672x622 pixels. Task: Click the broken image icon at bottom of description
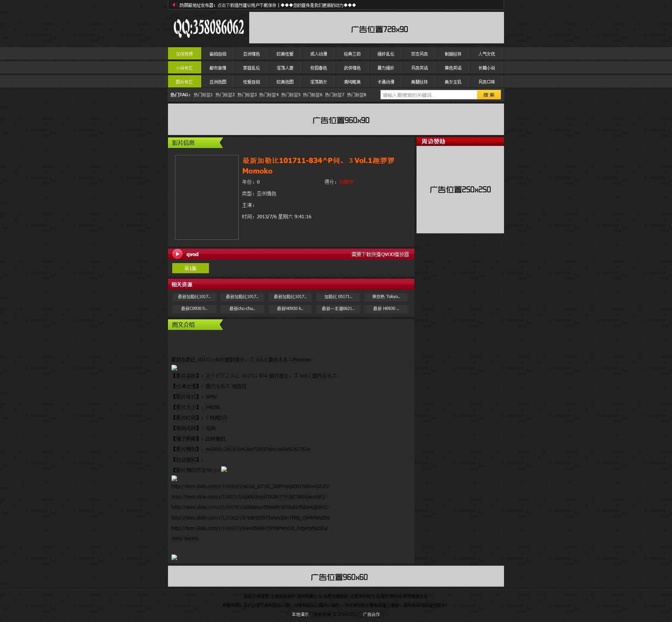click(174, 557)
